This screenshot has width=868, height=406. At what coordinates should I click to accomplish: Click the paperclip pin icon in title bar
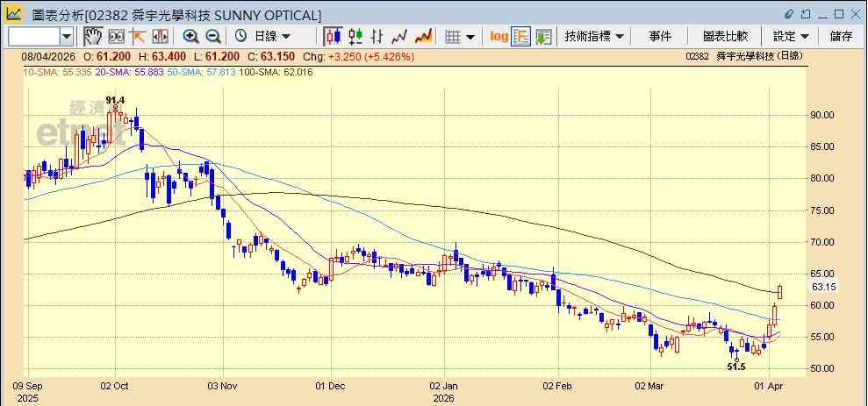click(x=789, y=14)
